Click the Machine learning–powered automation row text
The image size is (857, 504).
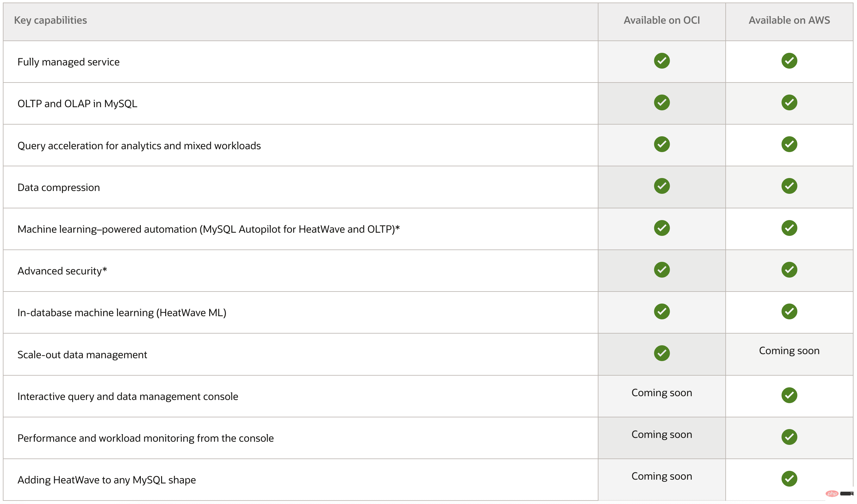point(209,230)
